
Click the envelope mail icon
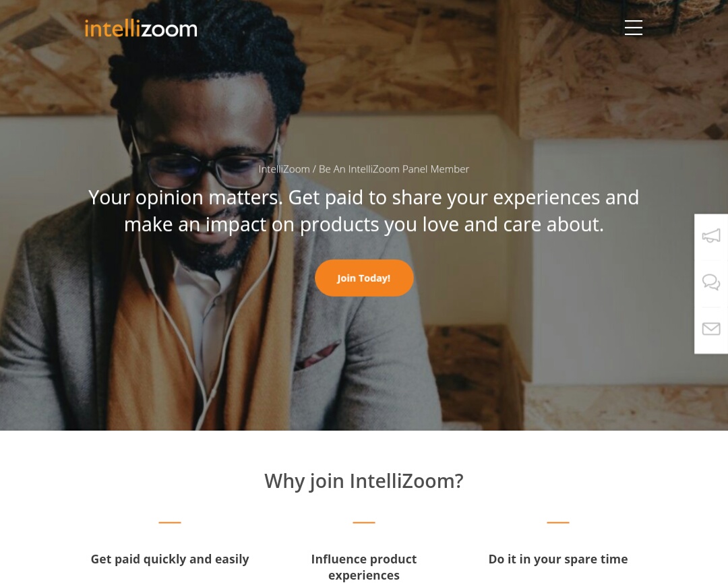[711, 329]
